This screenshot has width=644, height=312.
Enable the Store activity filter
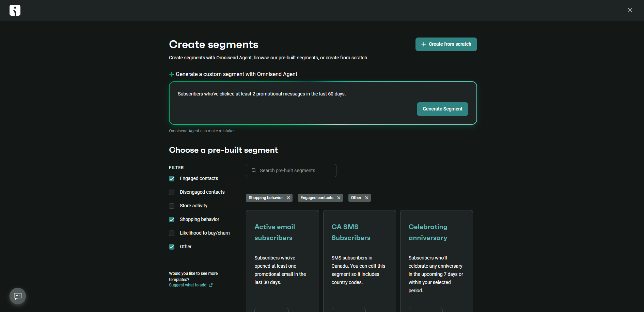pos(172,206)
